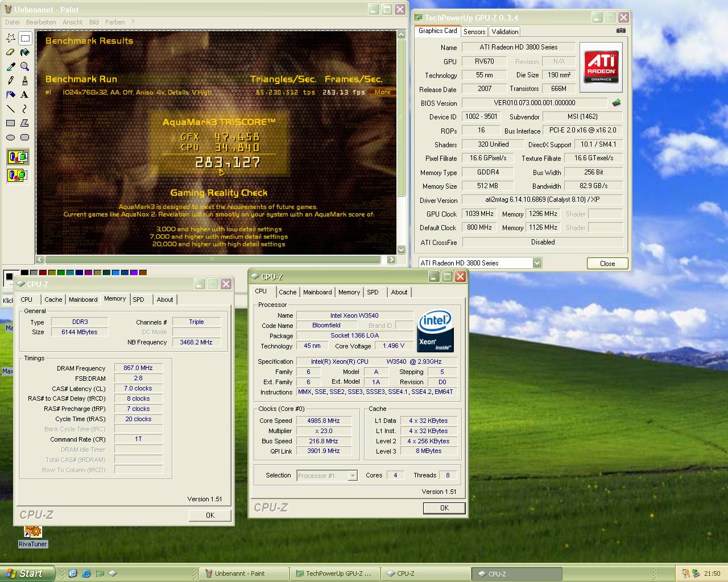Switch to the Sensors tab in GPU-Z
The height and width of the screenshot is (582, 728).
474,32
